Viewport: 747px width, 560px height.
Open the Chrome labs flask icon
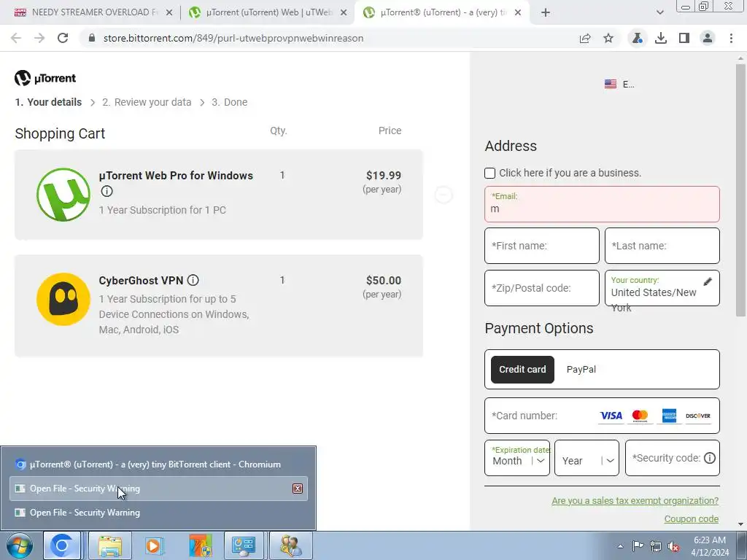click(x=637, y=38)
